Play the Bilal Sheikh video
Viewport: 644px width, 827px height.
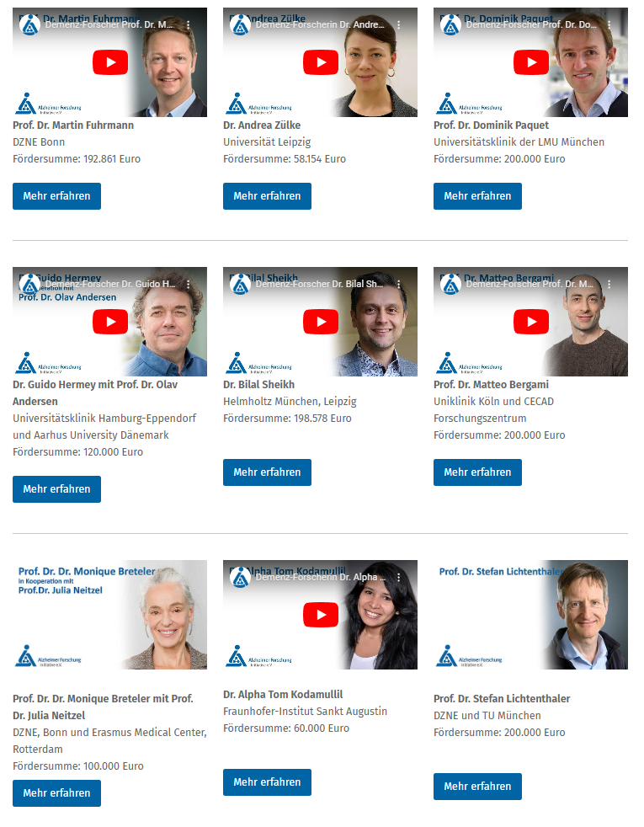point(321,322)
